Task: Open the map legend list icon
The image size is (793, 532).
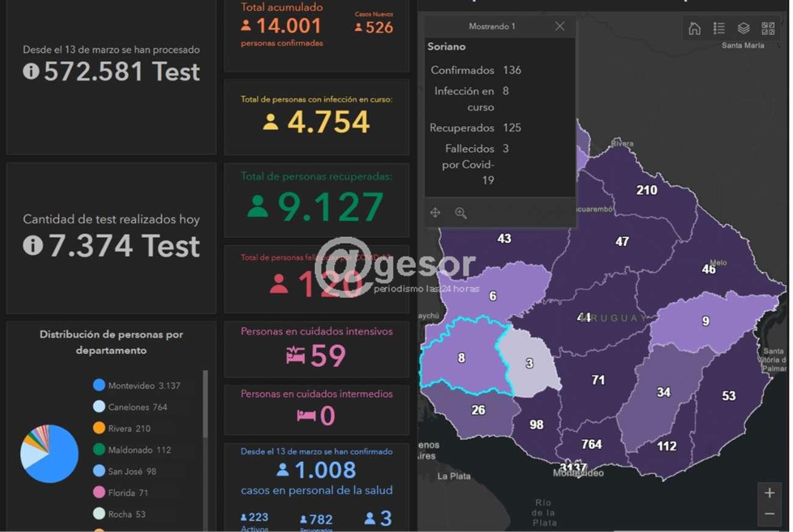Action: tap(719, 29)
